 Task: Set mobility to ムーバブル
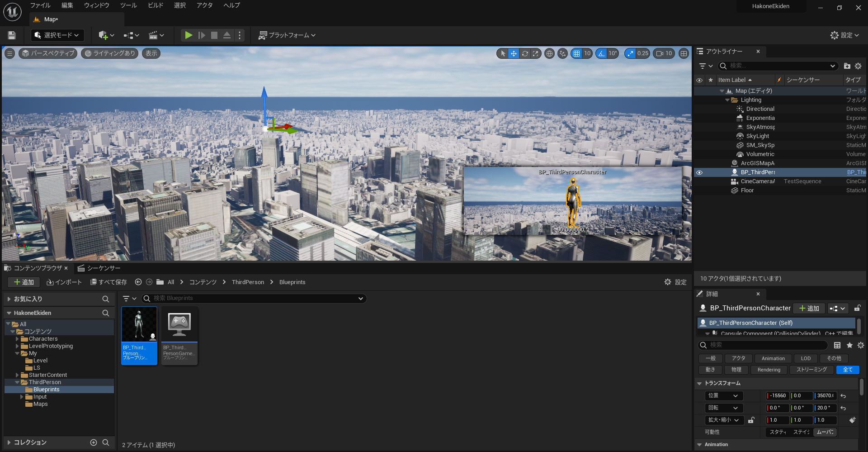(825, 432)
